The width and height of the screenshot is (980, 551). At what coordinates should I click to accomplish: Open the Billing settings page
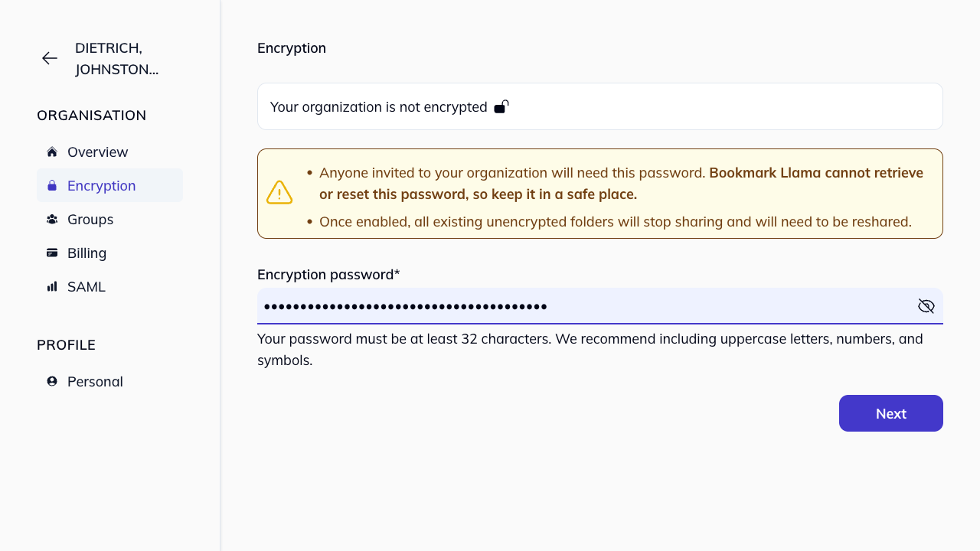point(87,253)
